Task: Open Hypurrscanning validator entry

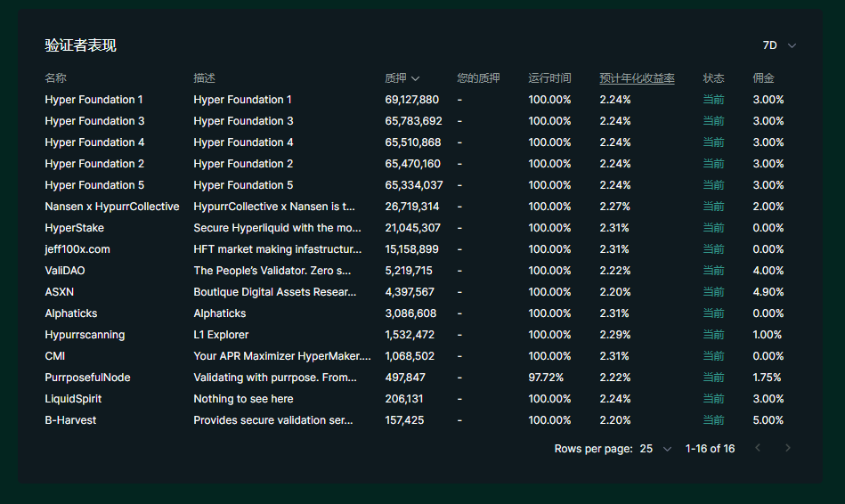Action: tap(85, 335)
